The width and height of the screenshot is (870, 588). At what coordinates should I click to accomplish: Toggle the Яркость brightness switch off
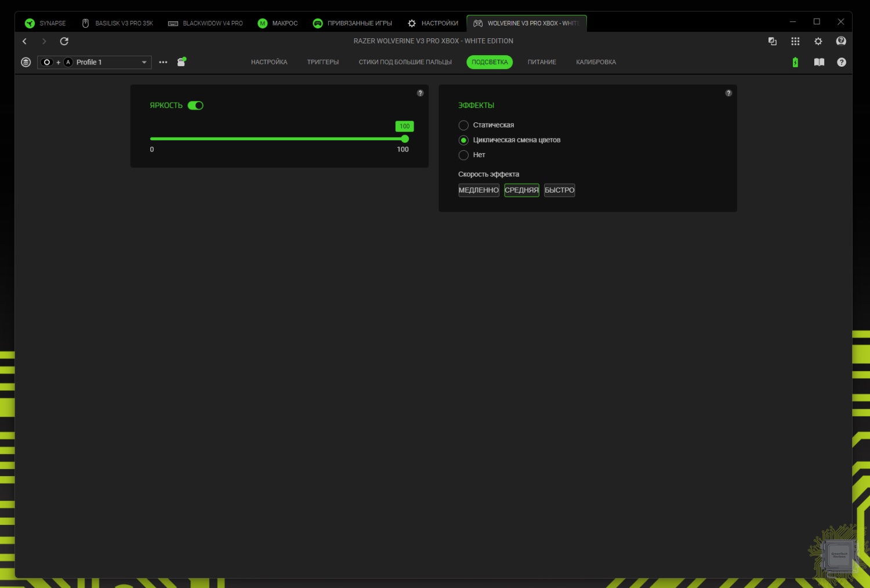point(195,106)
